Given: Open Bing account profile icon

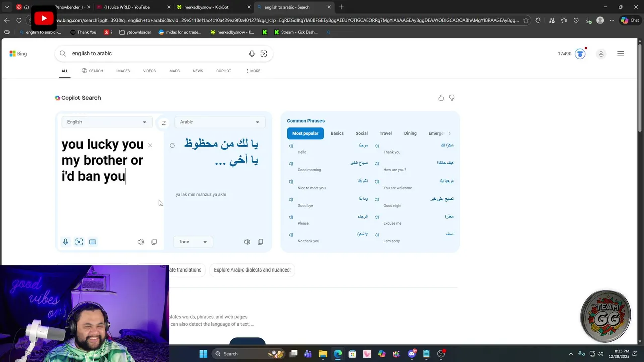Looking at the screenshot, I should pos(601,54).
